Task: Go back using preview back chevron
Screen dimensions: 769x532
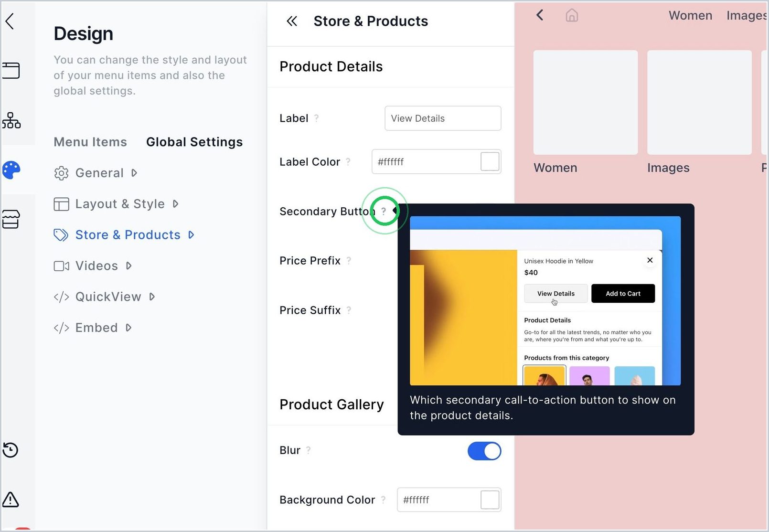Action: [x=540, y=15]
